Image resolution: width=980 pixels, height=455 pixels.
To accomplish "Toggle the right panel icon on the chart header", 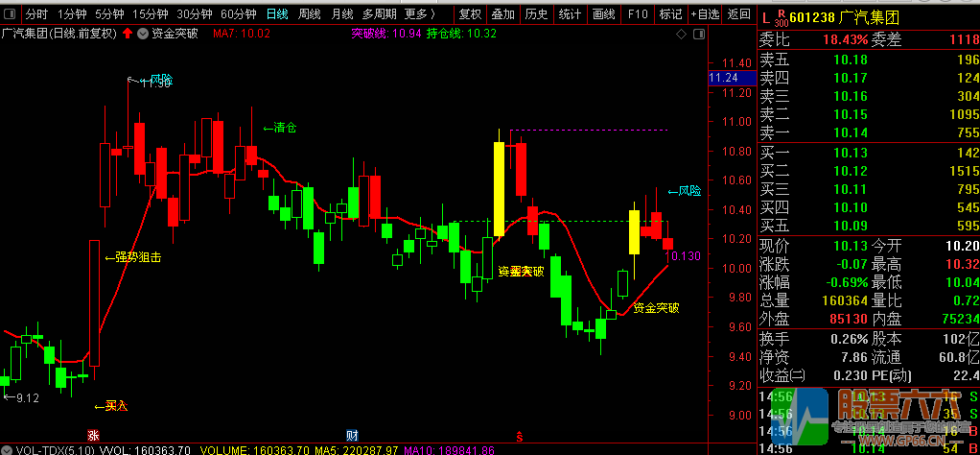I will tap(699, 34).
